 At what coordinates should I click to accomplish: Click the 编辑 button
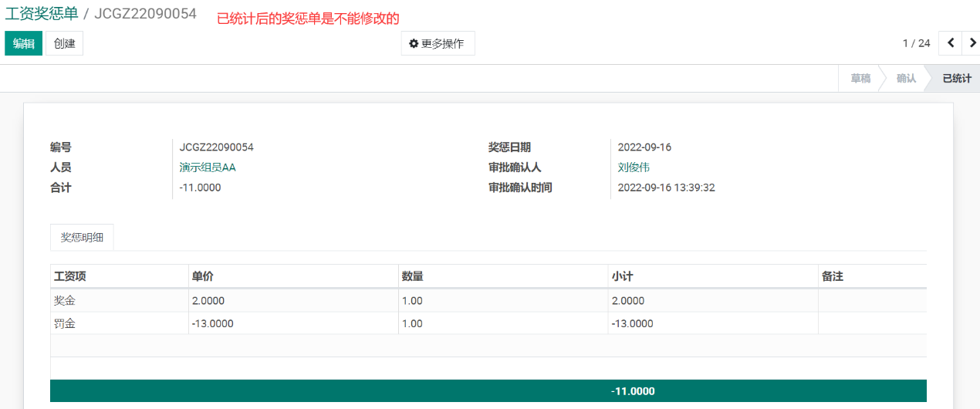pyautogui.click(x=23, y=43)
